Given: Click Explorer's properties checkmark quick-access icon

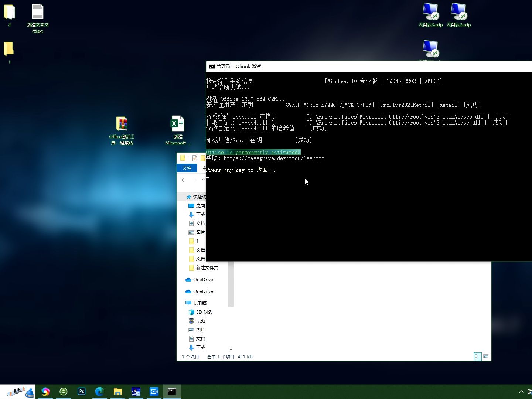Looking at the screenshot, I should tap(195, 158).
